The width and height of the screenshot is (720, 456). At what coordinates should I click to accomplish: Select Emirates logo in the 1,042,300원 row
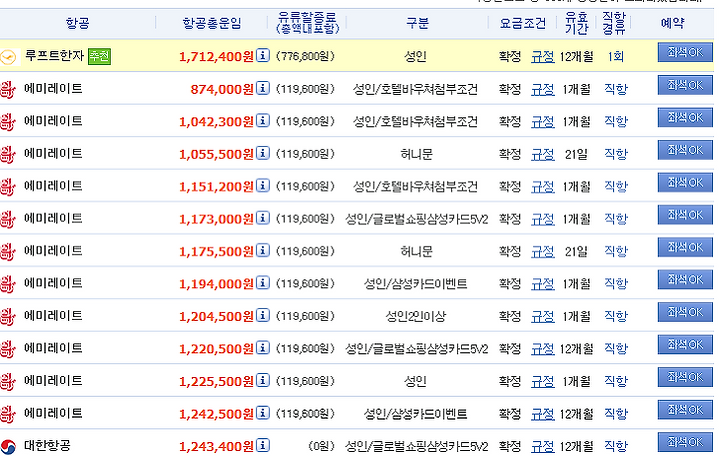tap(8, 122)
